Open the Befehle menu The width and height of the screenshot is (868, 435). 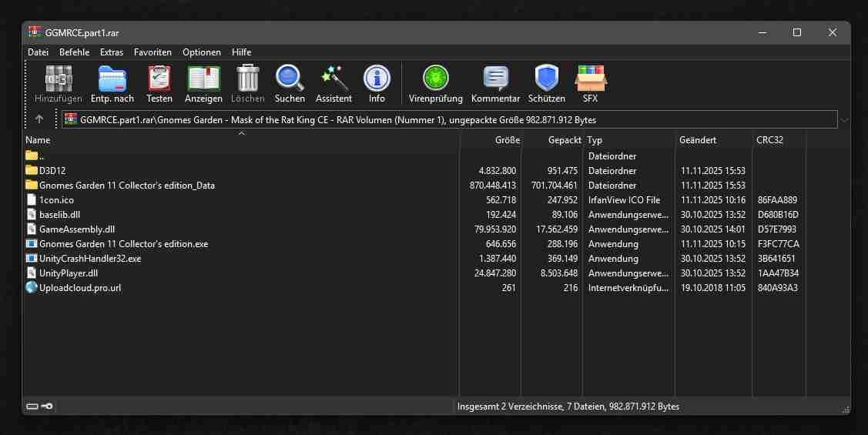pos(74,52)
